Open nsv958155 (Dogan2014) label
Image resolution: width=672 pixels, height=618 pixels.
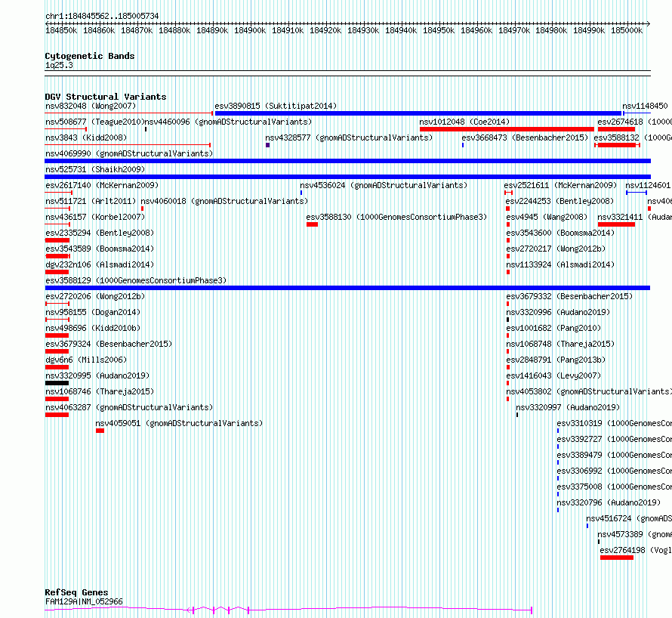93,312
